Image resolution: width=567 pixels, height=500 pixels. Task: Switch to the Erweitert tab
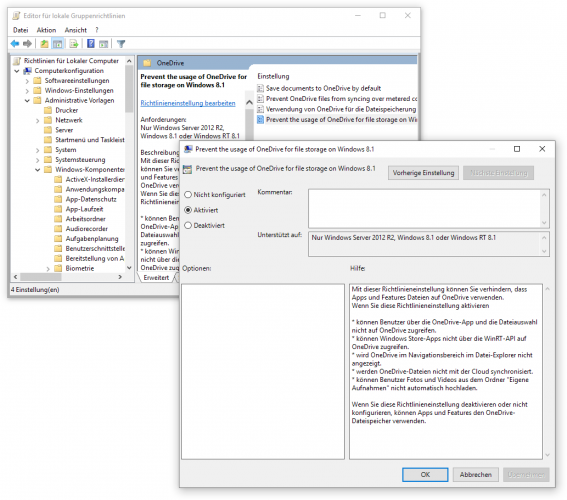click(156, 277)
